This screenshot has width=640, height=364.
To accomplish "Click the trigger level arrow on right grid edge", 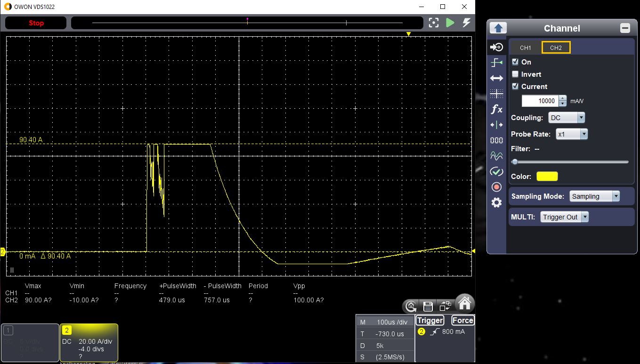I will coord(473,251).
